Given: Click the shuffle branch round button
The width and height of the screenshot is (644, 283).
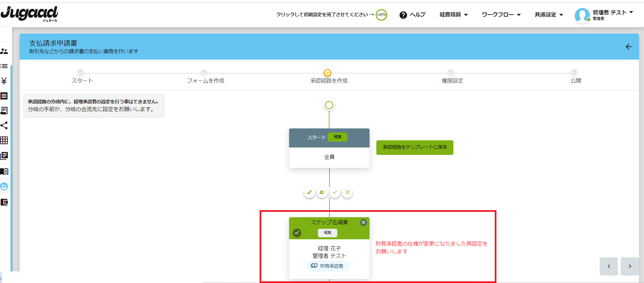Looking at the screenshot, I should point(347,193).
